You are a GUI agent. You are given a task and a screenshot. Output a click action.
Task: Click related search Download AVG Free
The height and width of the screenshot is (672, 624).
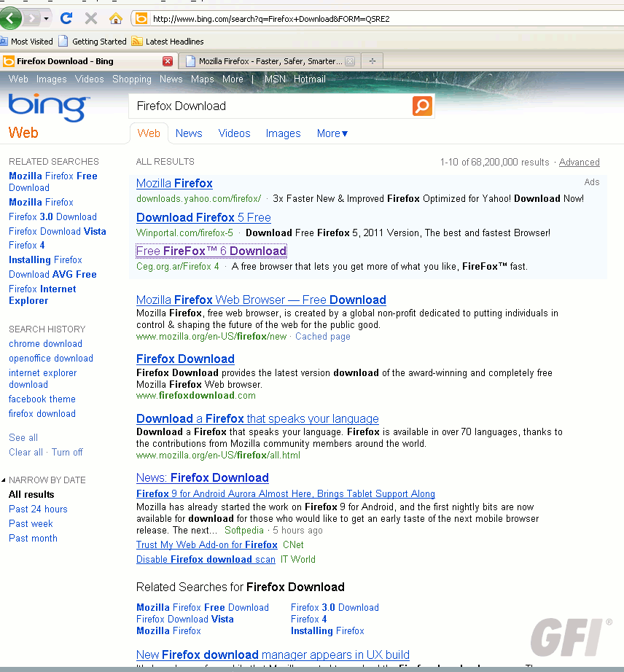click(52, 274)
